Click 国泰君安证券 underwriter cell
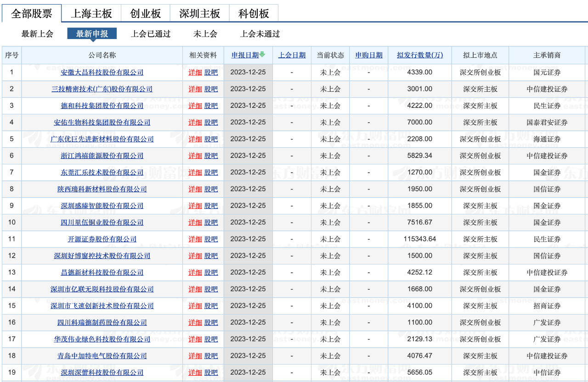The height and width of the screenshot is (382, 588). coord(547,123)
